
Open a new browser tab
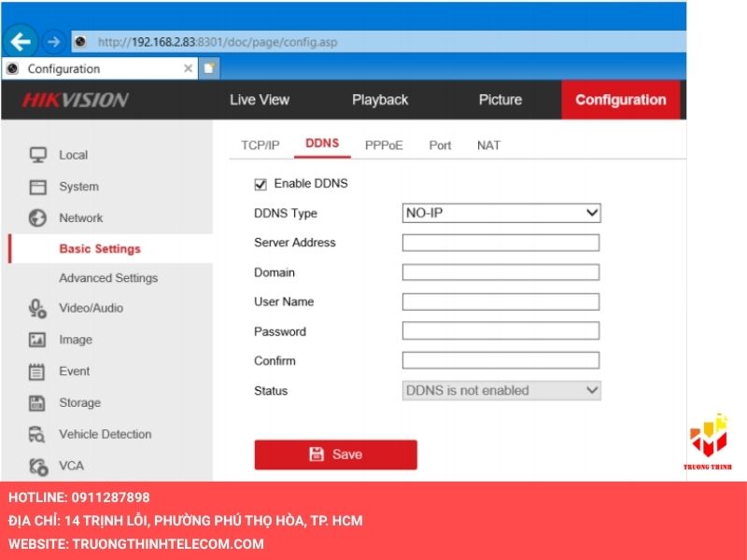pos(208,68)
